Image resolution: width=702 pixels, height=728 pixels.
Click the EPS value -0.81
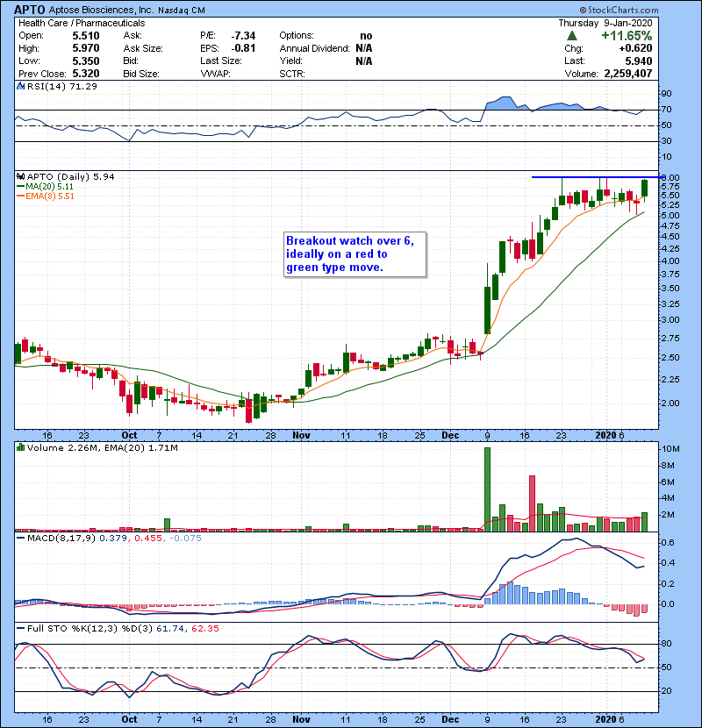click(243, 48)
